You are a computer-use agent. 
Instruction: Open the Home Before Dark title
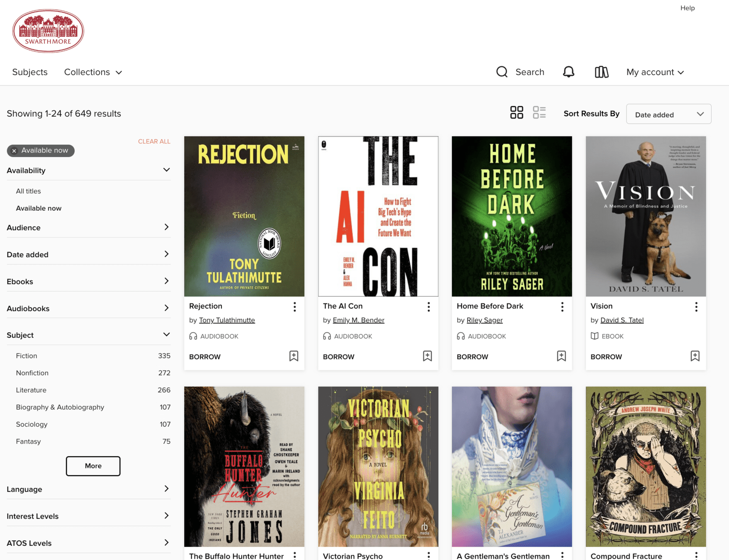pyautogui.click(x=490, y=306)
